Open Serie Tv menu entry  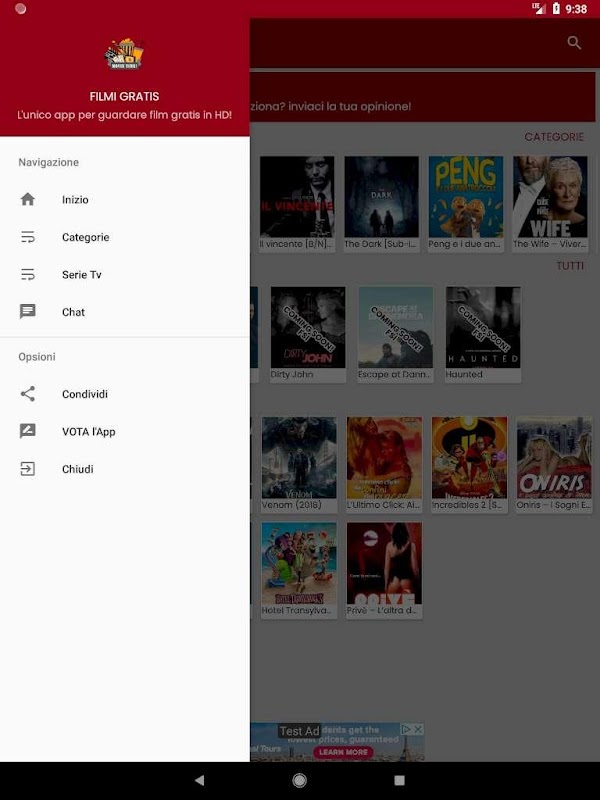pos(125,274)
